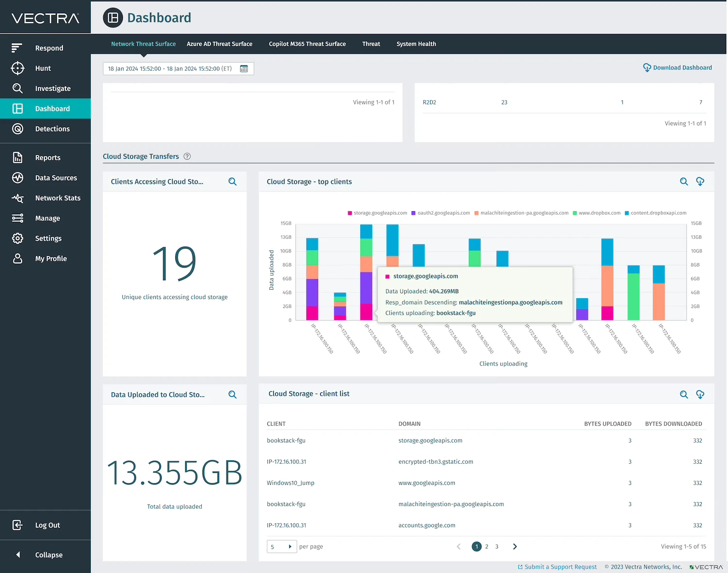Click Download Dashboard
The width and height of the screenshot is (728, 573).
tap(678, 67)
